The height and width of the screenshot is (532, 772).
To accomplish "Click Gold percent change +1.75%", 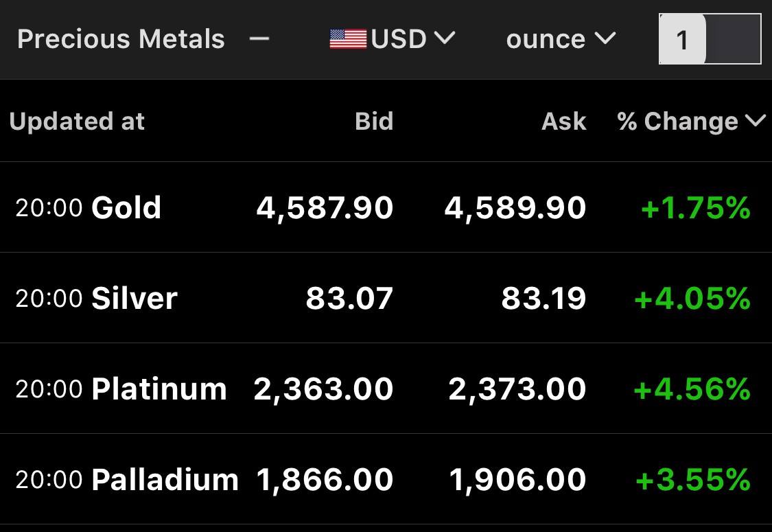I will [x=695, y=207].
